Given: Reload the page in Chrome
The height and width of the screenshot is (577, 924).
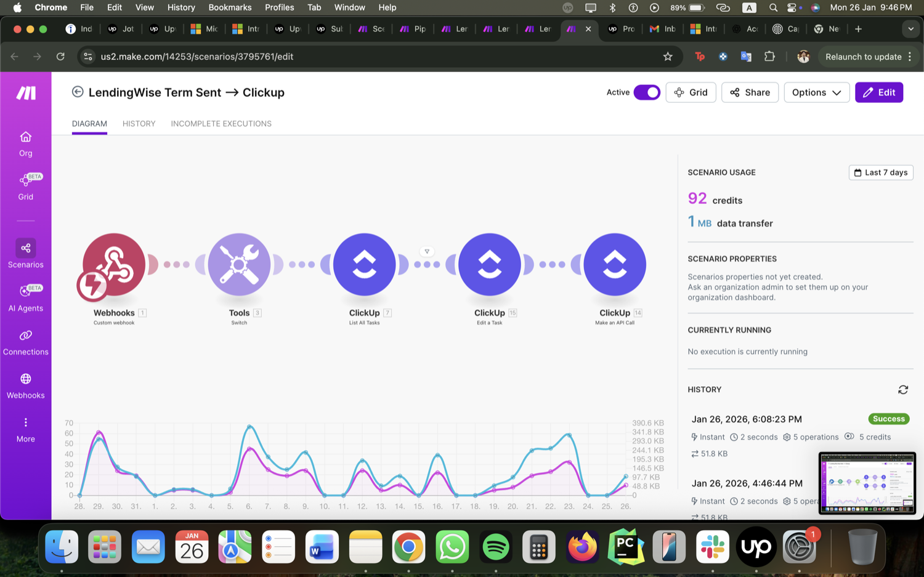Looking at the screenshot, I should coord(60,57).
